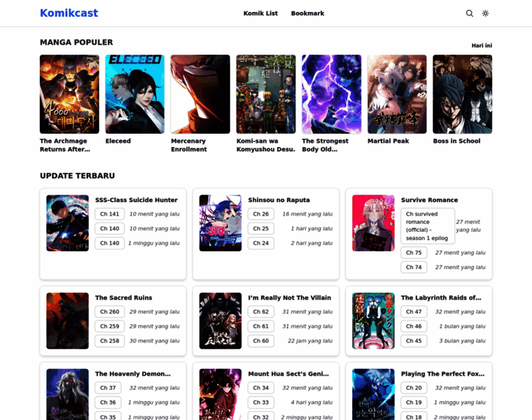This screenshot has height=420, width=532.
Task: Open Survive Romance Ch 74
Action: point(414,267)
